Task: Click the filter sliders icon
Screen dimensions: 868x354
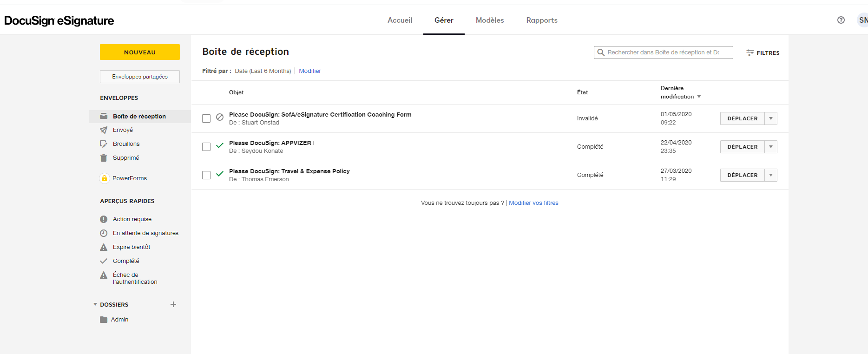Action: coord(750,53)
